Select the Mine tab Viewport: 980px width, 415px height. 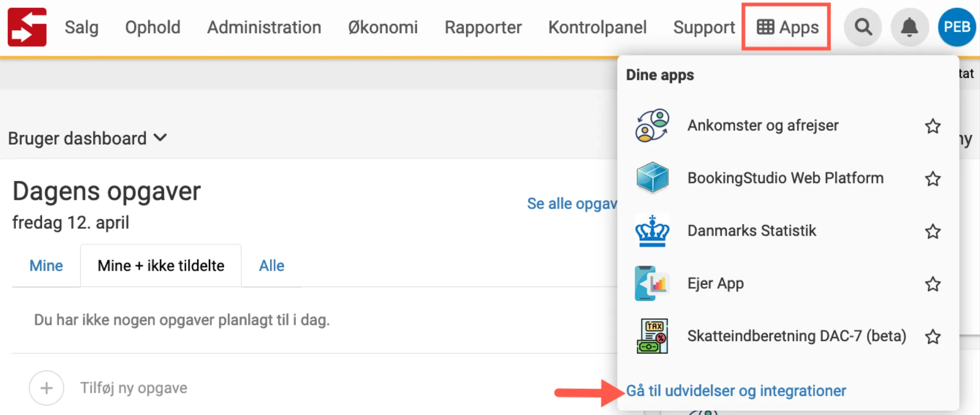[46, 265]
